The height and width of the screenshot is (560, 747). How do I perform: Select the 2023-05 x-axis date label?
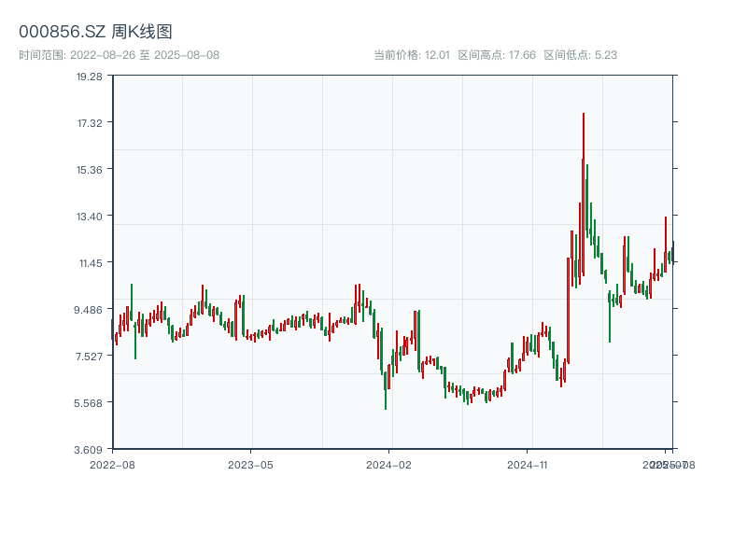(x=250, y=464)
